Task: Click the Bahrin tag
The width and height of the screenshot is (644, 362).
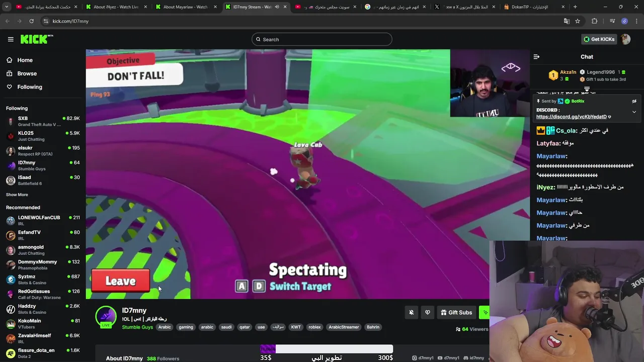Action: coord(373,327)
